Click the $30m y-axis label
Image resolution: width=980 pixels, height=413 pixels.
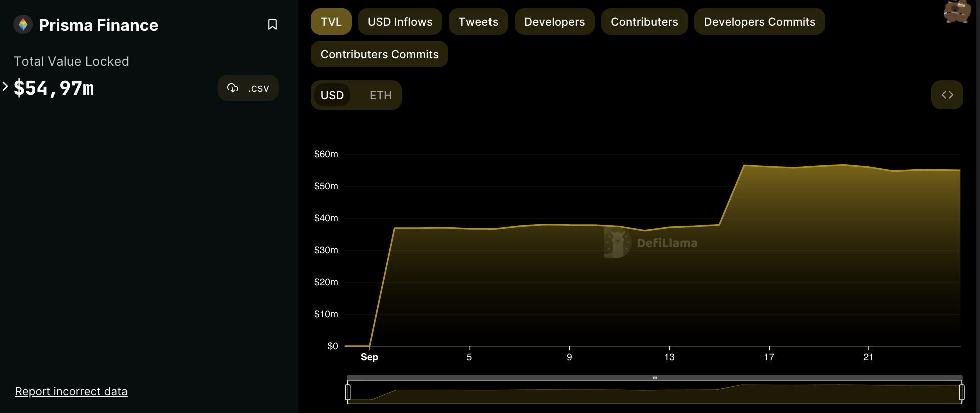(326, 250)
